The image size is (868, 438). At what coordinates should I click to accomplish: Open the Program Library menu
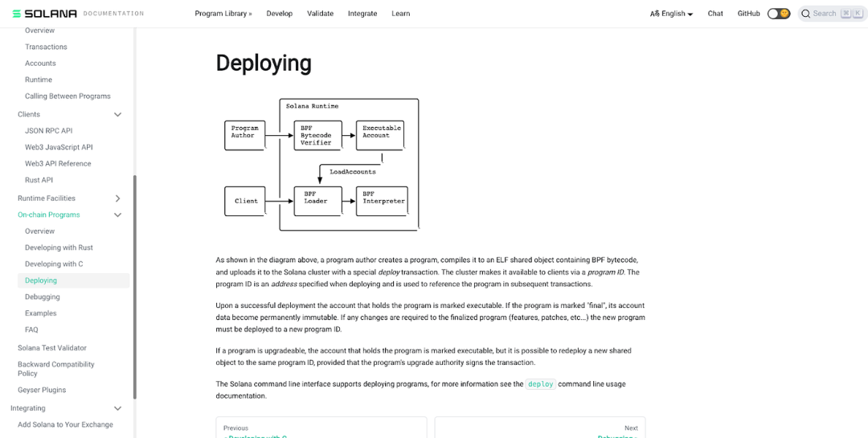point(223,14)
